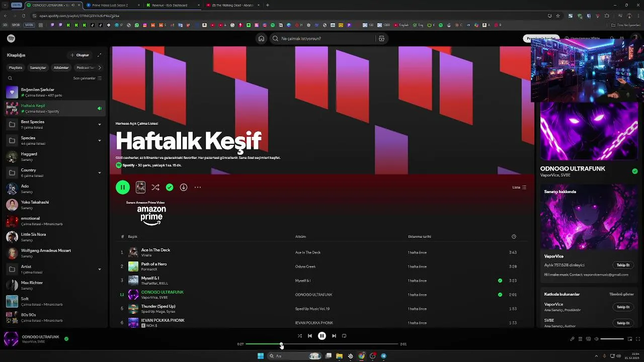Image resolution: width=644 pixels, height=362 pixels.
Task: Expand the Best Species folder
Action: pyautogui.click(x=99, y=124)
